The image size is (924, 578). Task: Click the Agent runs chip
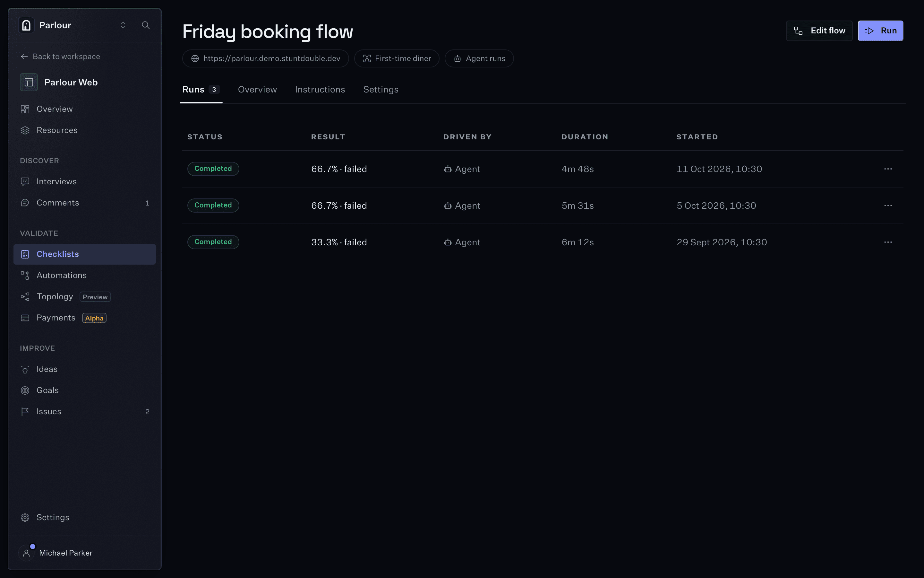click(x=479, y=58)
